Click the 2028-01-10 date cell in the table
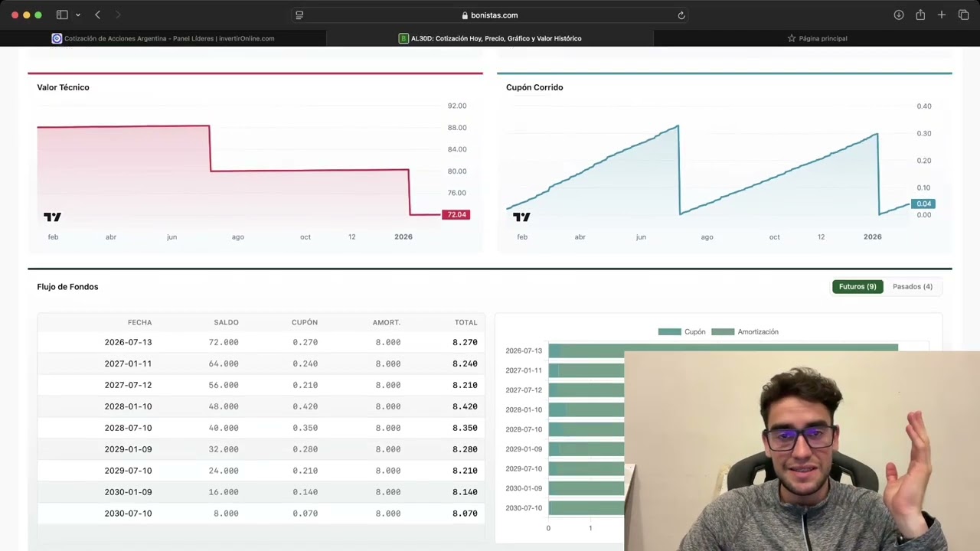Screen dimensions: 980x551 pyautogui.click(x=128, y=407)
